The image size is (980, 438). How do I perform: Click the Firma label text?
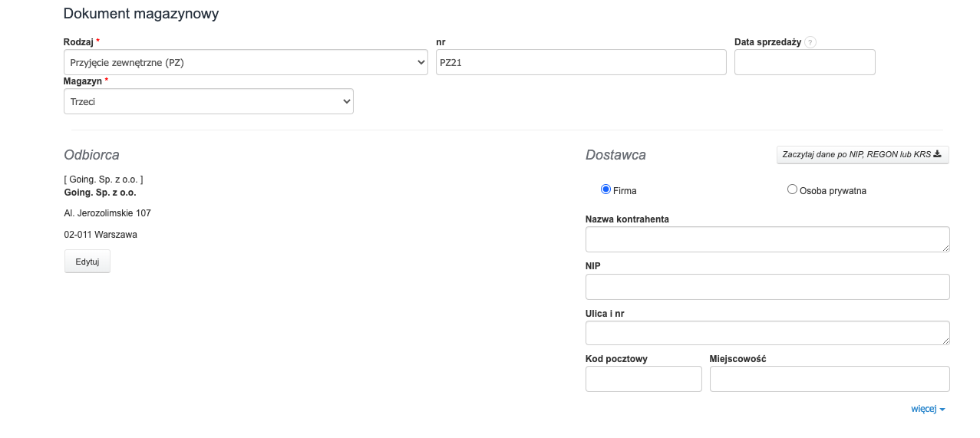[x=625, y=191]
